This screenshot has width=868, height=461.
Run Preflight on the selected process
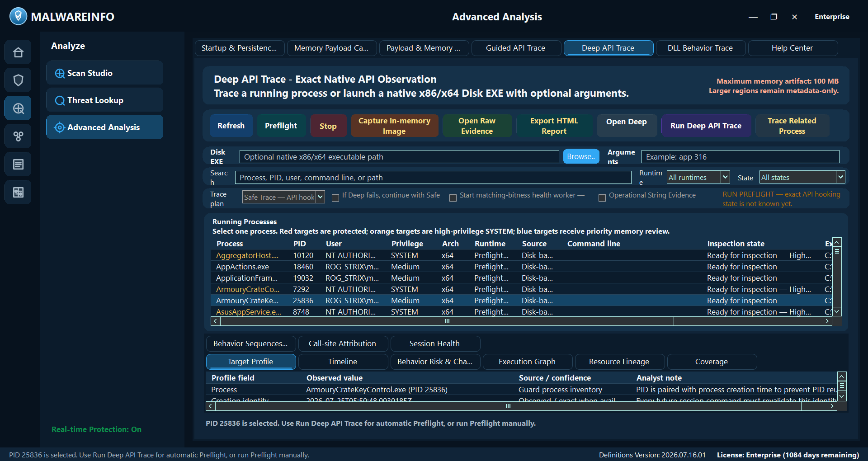click(x=281, y=126)
